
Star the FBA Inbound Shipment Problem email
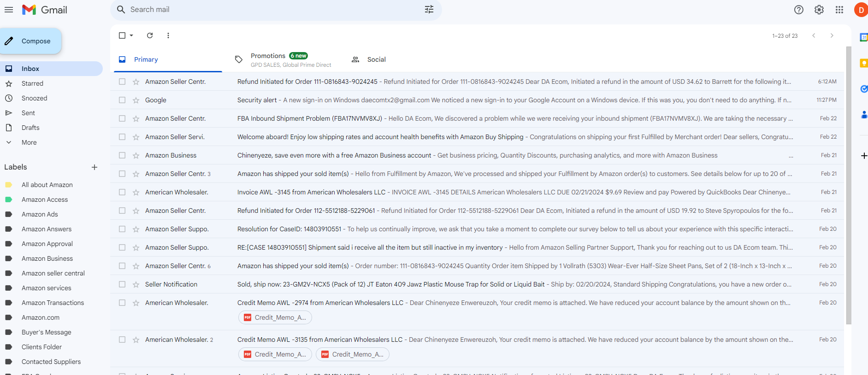[136, 118]
